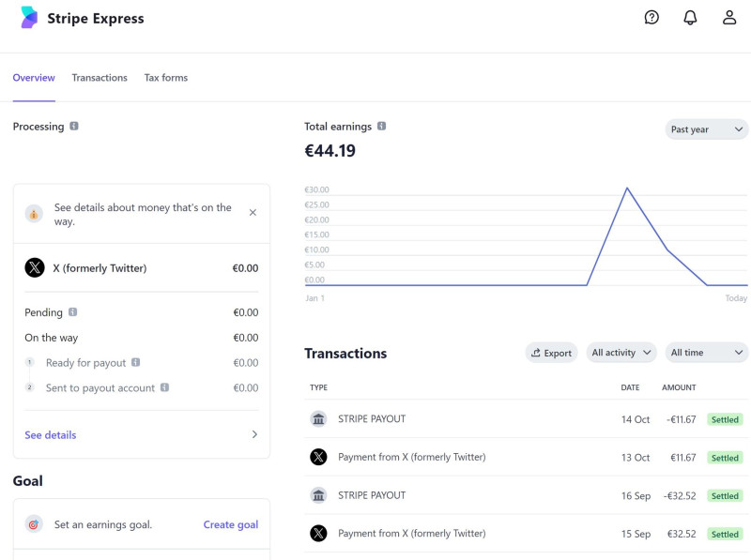Click the X (formerly Twitter) logo in Processing card
Viewport: 751px width, 560px height.
pos(35,267)
